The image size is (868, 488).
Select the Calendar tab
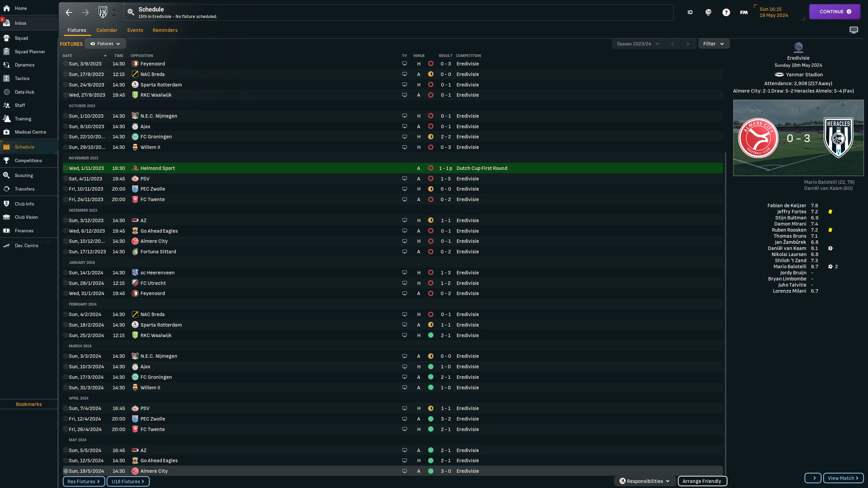click(106, 31)
